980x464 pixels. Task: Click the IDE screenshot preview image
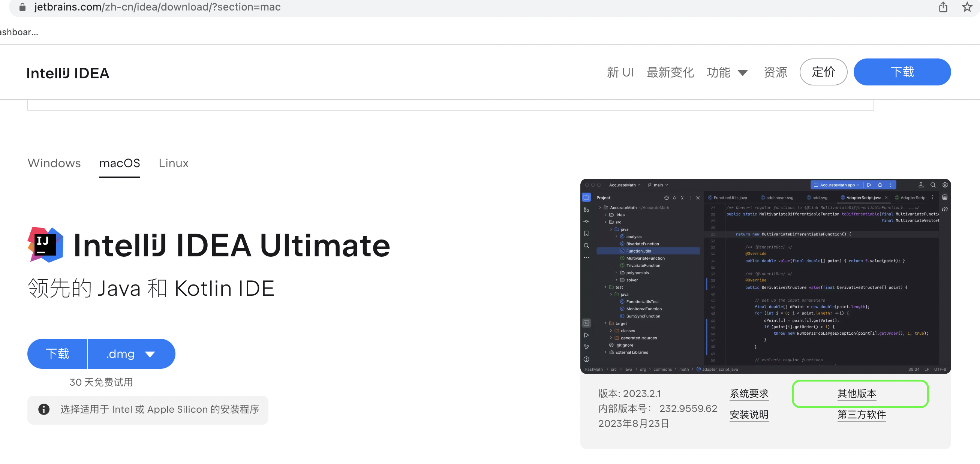click(765, 276)
